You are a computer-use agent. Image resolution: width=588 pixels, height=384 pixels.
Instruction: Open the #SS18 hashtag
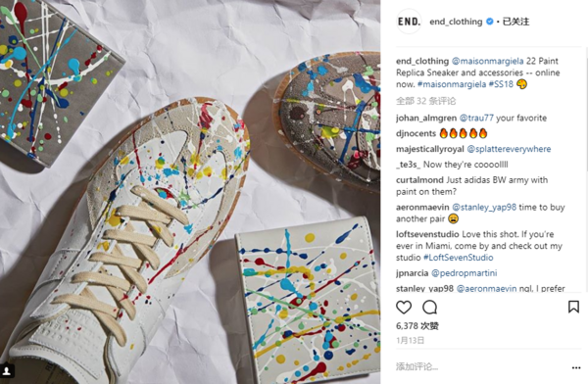[x=501, y=84]
